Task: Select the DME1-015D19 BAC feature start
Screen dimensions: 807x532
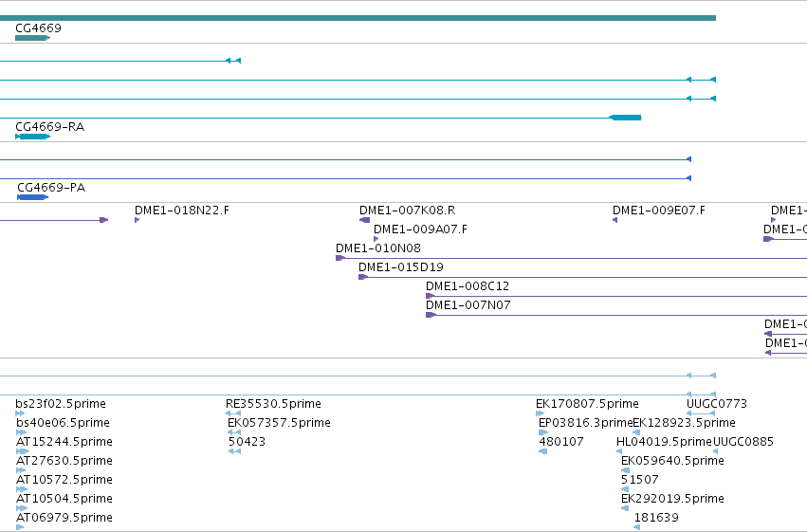Action: pyautogui.click(x=363, y=277)
